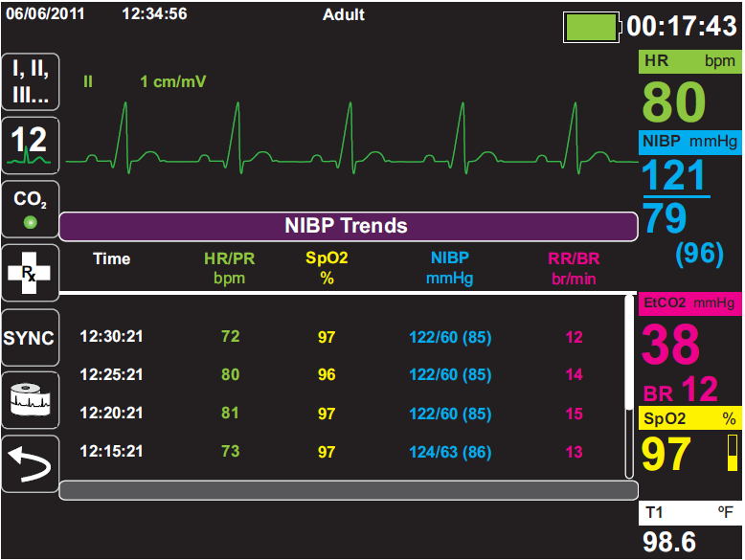This screenshot has width=745, height=560.
Task: Open the Rx medication marker icon
Action: 31,273
